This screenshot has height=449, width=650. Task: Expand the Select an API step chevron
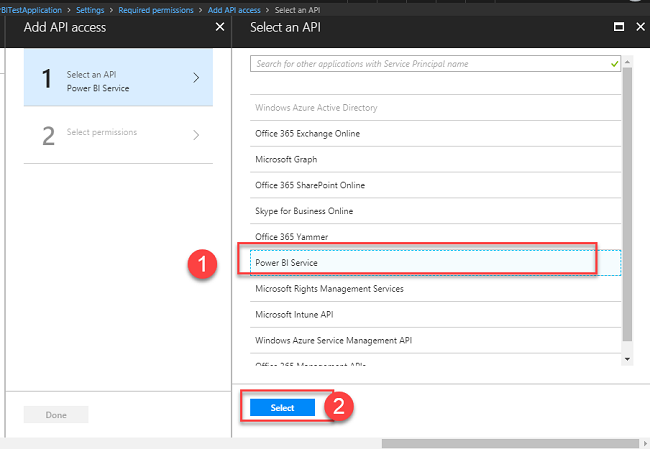(x=196, y=78)
